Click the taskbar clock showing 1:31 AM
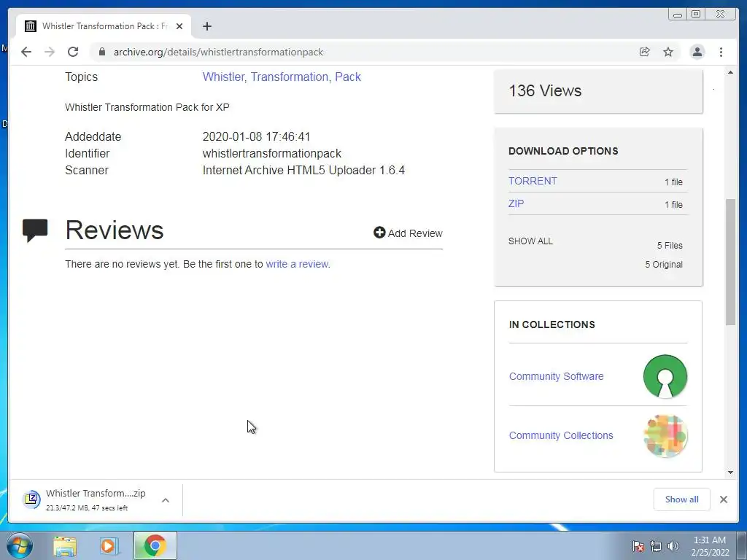747x560 pixels. point(710,545)
